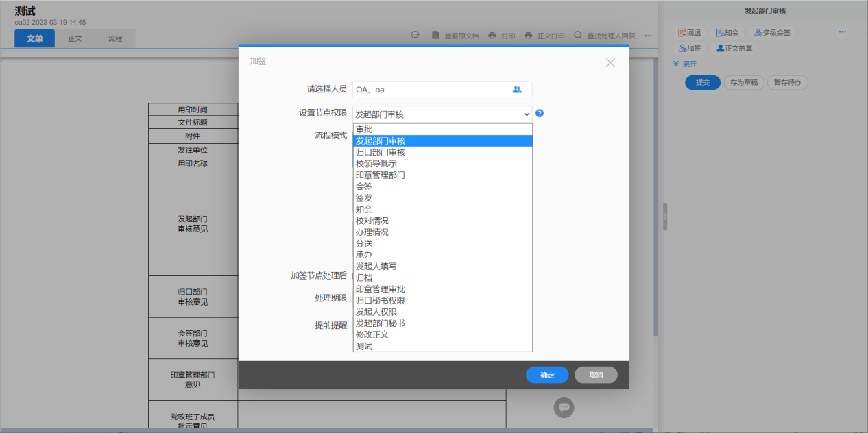Click the 暂存待办 button

click(x=788, y=82)
